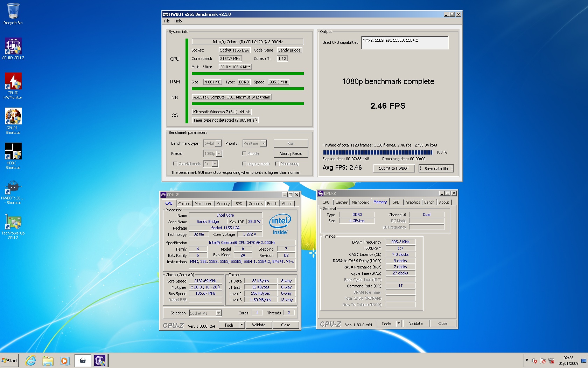
Task: Toggle the Pmode checkbox
Action: [244, 154]
